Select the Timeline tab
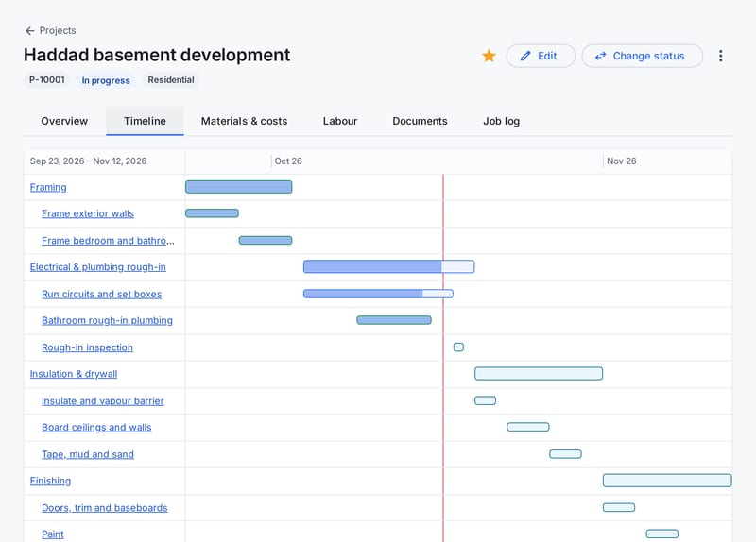The image size is (756, 542). [x=145, y=121]
